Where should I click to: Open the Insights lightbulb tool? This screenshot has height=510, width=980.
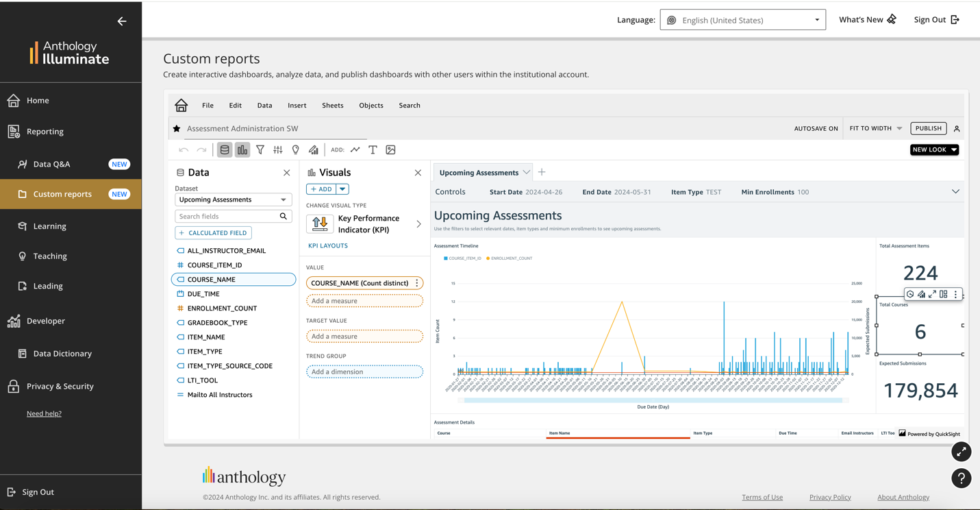(296, 149)
